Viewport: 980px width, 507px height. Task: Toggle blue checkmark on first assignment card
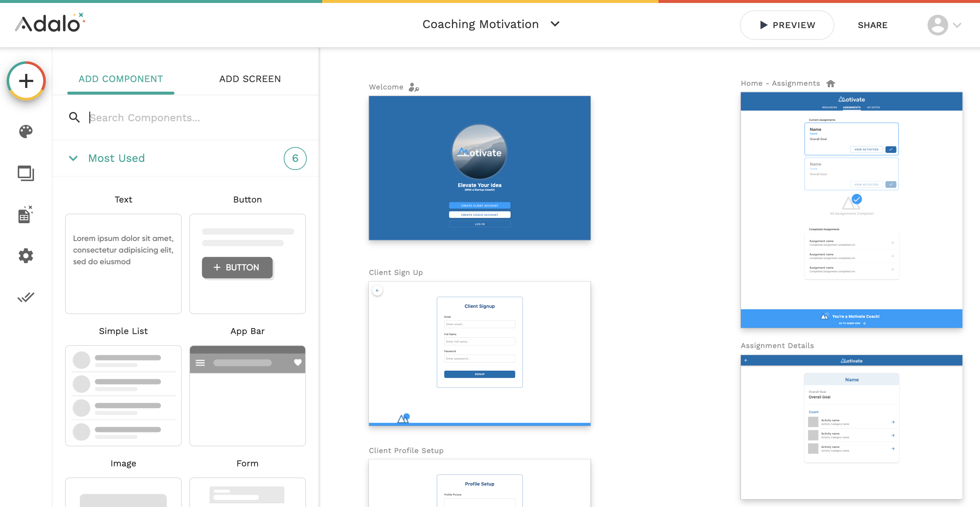click(891, 149)
